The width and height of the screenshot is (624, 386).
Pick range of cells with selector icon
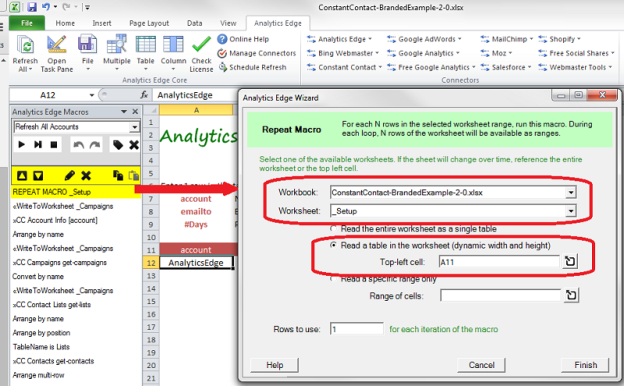(x=571, y=295)
